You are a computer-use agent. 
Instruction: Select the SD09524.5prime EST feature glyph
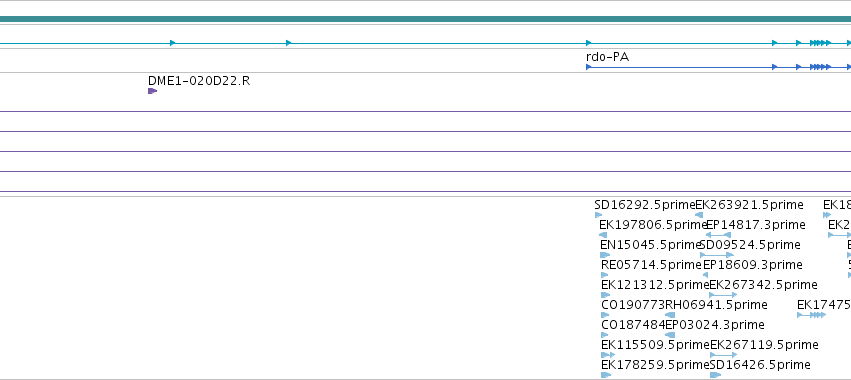717,255
